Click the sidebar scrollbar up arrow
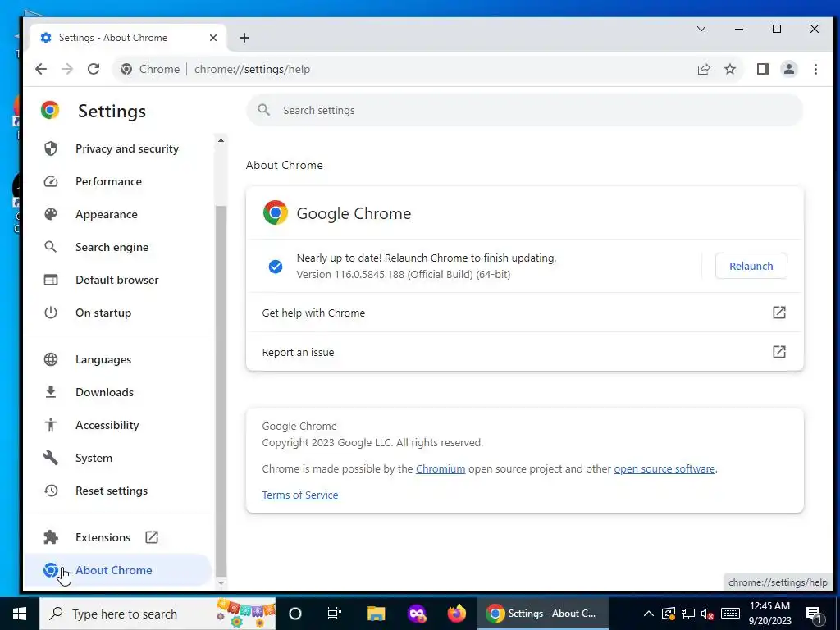Screen dimensions: 840x630 [221, 140]
